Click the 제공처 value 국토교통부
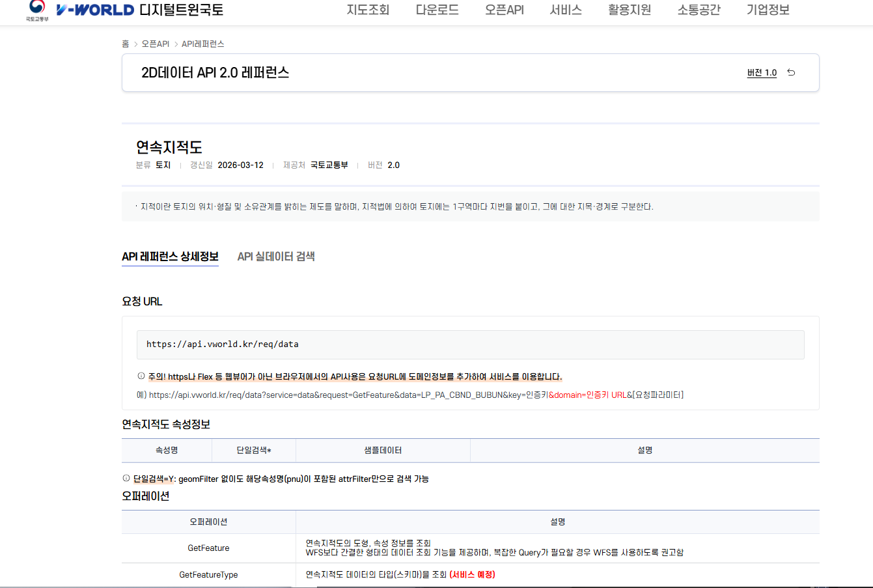 click(x=329, y=165)
